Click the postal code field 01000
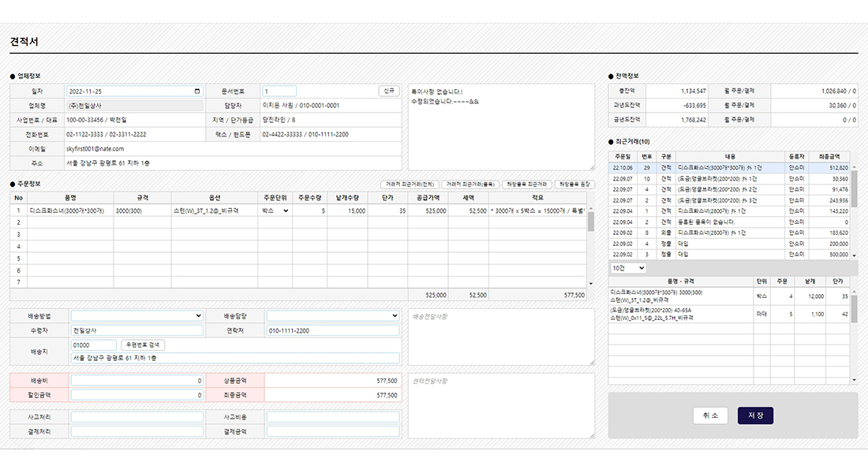Viewport: 868px width, 473px height. 94,345
